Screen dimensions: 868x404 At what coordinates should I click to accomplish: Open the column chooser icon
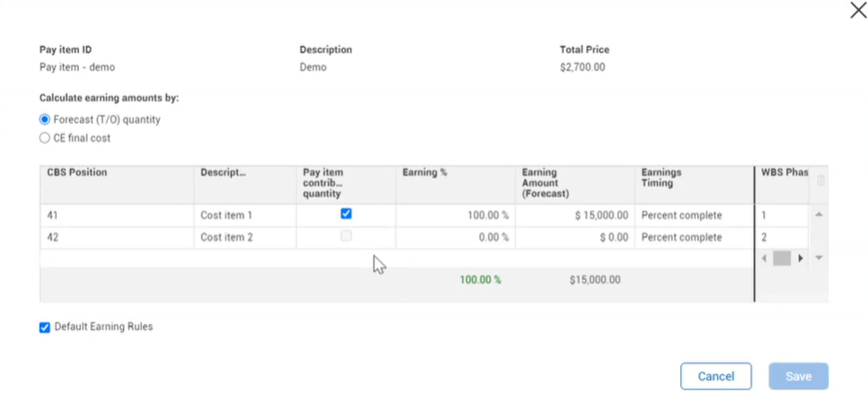[819, 180]
